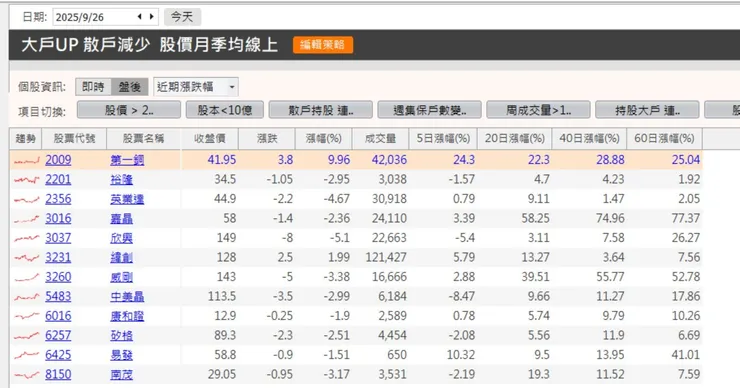Sort by the 40日漲幅(%) column header

pos(589,139)
